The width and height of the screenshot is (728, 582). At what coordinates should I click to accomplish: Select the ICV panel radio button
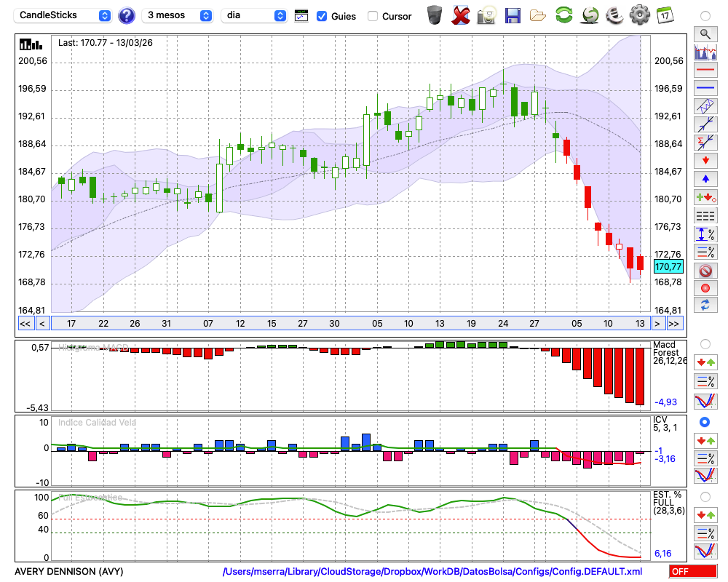(705, 423)
